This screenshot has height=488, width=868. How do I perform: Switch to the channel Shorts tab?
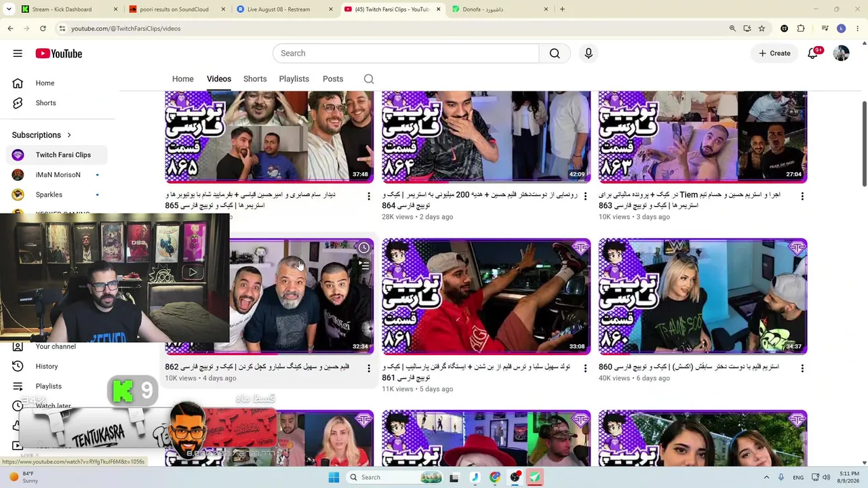point(255,79)
